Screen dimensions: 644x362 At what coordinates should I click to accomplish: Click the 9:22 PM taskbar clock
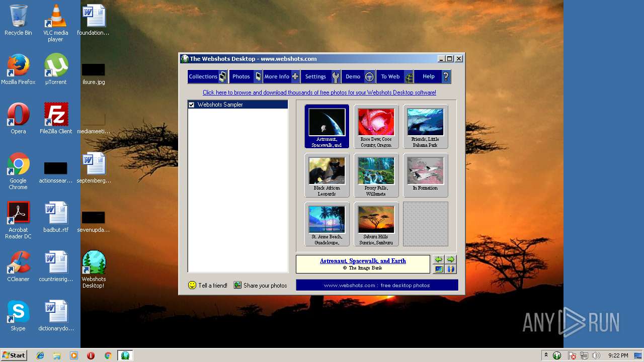point(618,355)
